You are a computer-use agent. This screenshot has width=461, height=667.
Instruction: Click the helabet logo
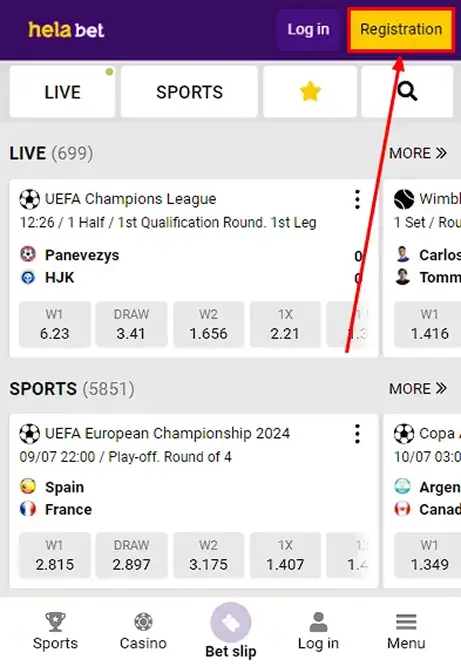click(x=66, y=30)
